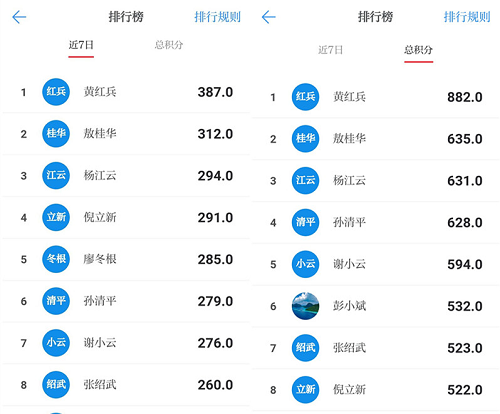Select name 杨江云 in the 总积分 list

(x=349, y=181)
